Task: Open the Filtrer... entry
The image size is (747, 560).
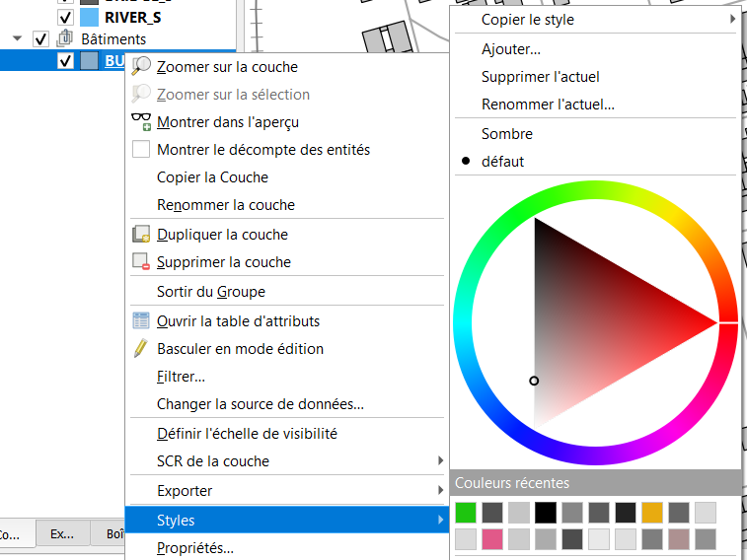Action: (287, 376)
